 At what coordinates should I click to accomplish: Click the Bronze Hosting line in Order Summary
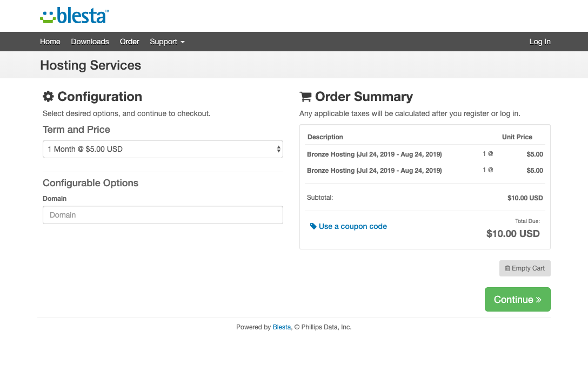[x=374, y=154]
